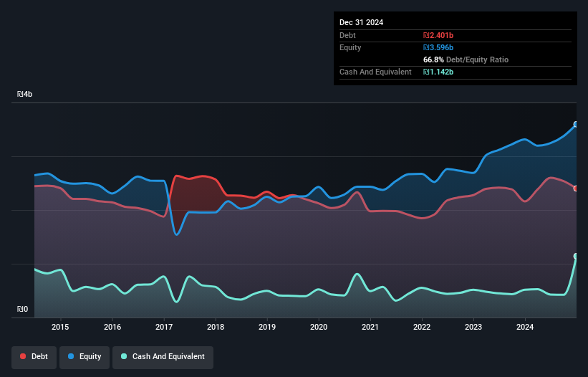Select the 2020 x-axis label
Viewport: 588px width, 377px height.
click(319, 327)
